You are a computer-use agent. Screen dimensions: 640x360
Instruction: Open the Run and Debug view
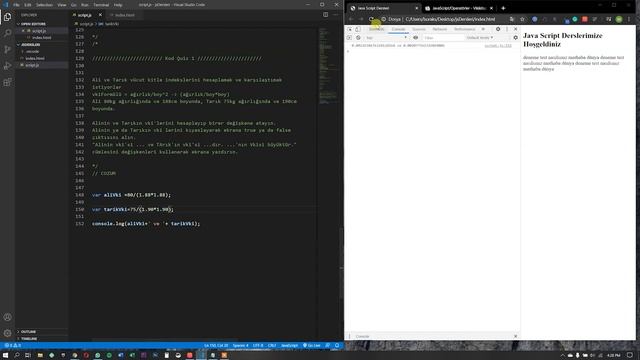tap(7, 66)
